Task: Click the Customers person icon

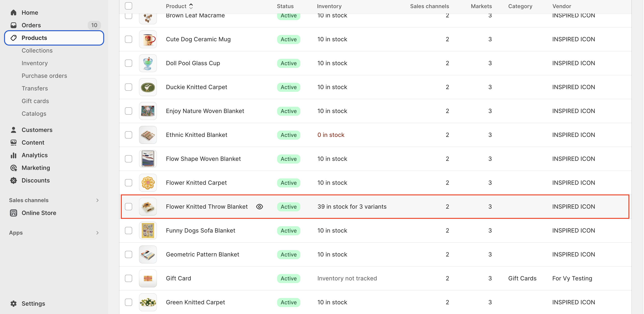Action: pyautogui.click(x=14, y=130)
